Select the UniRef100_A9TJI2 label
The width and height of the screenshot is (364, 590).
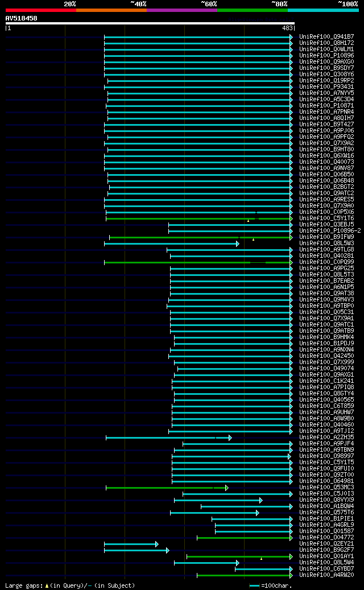pyautogui.click(x=326, y=431)
